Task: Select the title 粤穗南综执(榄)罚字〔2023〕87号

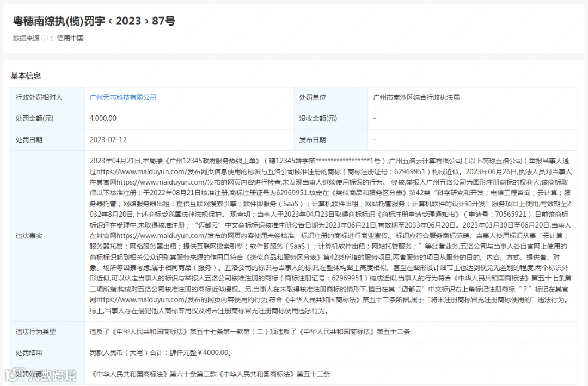Action: (94, 21)
